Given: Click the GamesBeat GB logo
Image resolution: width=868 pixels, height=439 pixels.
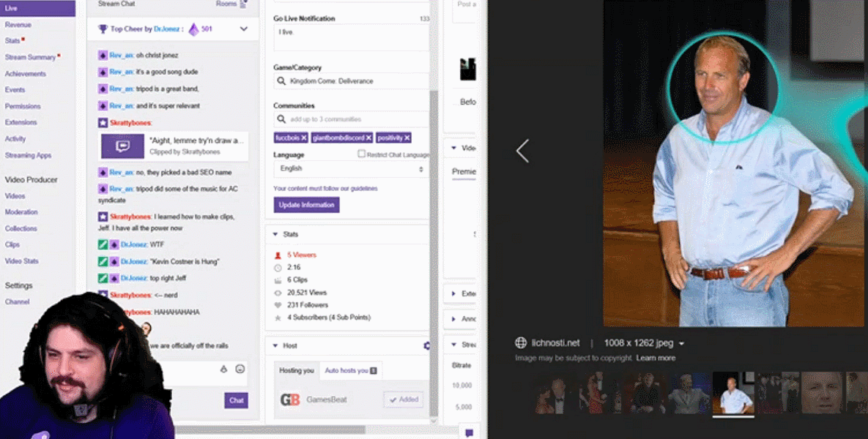Looking at the screenshot, I should coord(289,399).
